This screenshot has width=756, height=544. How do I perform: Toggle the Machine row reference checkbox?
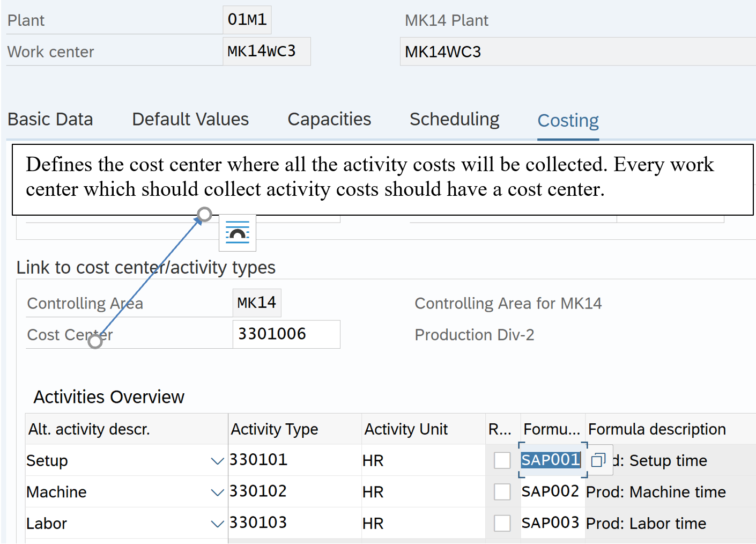coord(502,492)
